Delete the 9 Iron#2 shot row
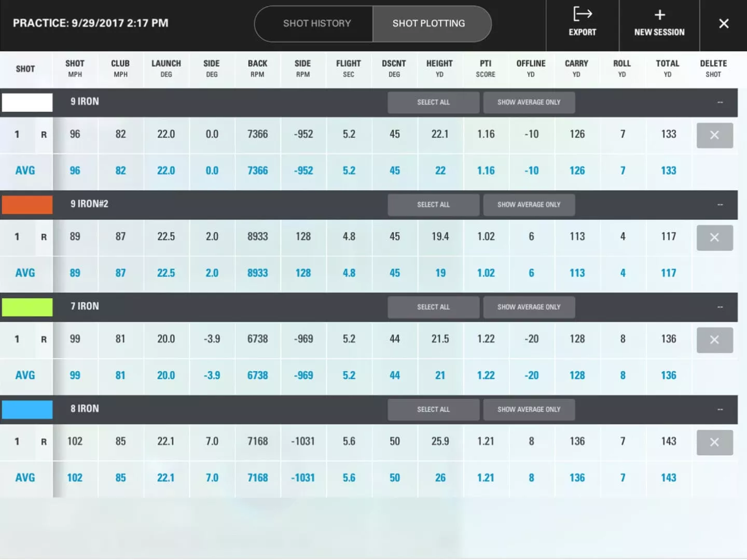747x560 pixels. [x=714, y=237]
